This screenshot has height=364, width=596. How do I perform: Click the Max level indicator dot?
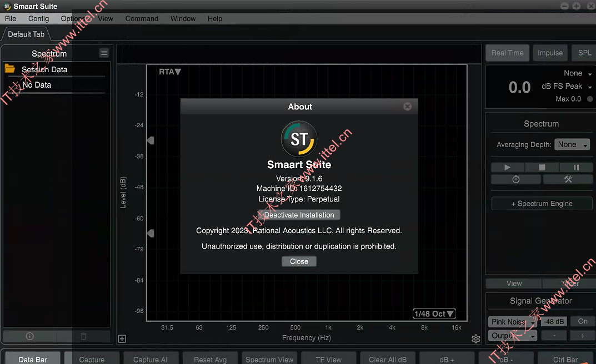point(590,99)
